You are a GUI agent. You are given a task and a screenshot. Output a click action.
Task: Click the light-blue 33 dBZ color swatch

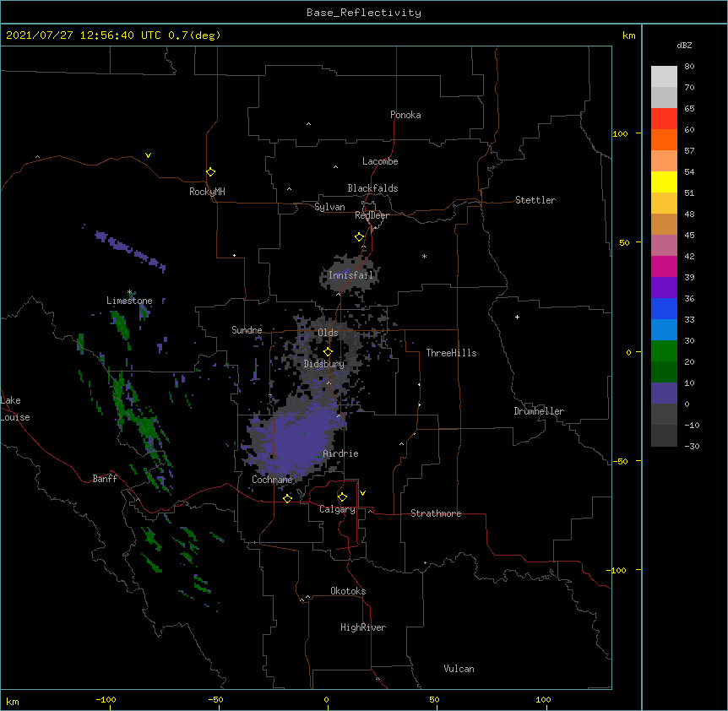[x=664, y=329]
